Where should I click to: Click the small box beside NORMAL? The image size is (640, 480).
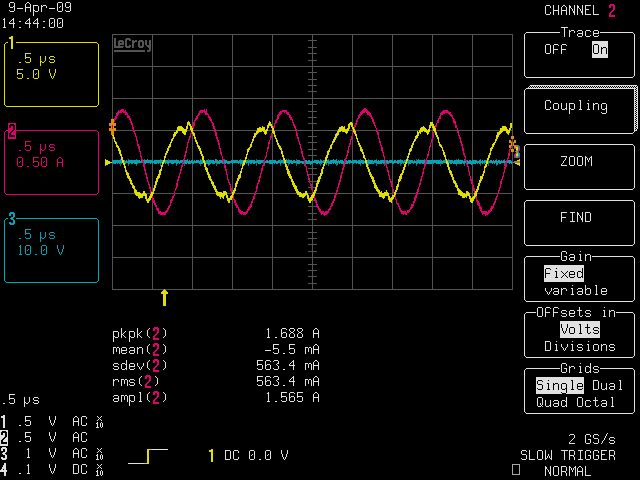pos(516,470)
